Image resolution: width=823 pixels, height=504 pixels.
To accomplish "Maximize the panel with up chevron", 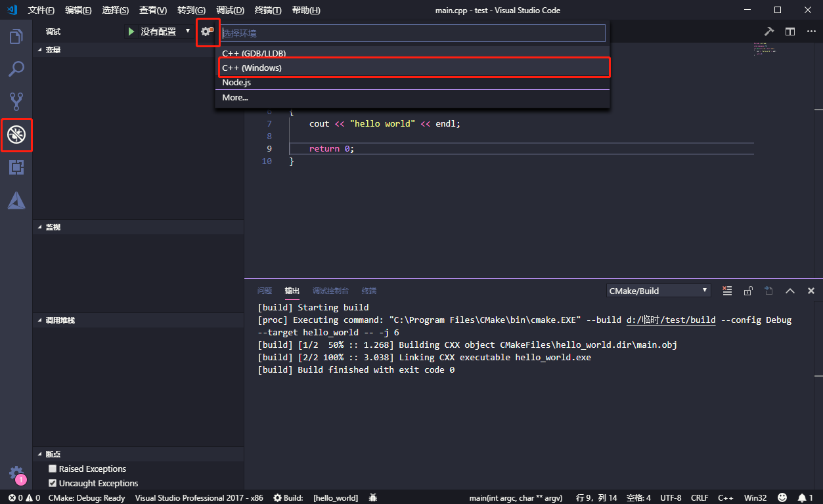I will click(790, 291).
